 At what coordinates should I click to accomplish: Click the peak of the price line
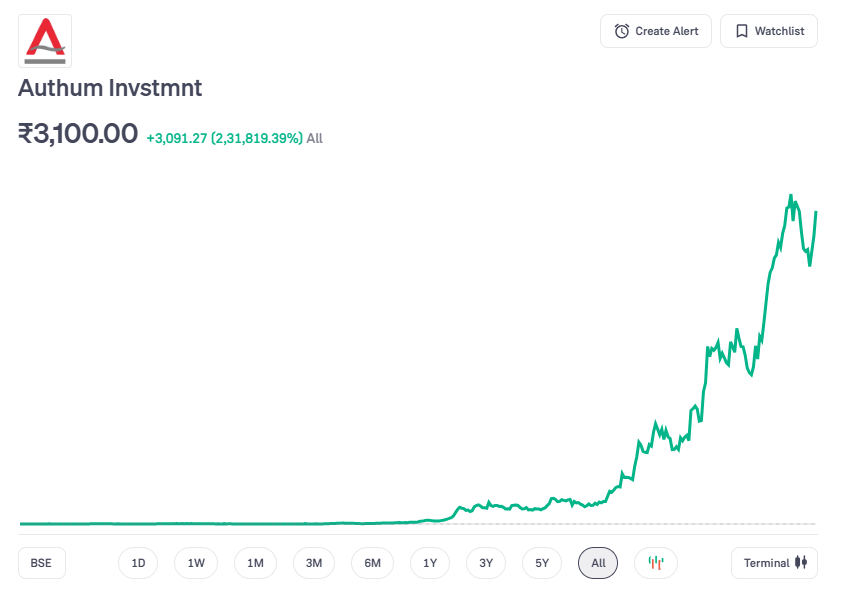pos(791,196)
